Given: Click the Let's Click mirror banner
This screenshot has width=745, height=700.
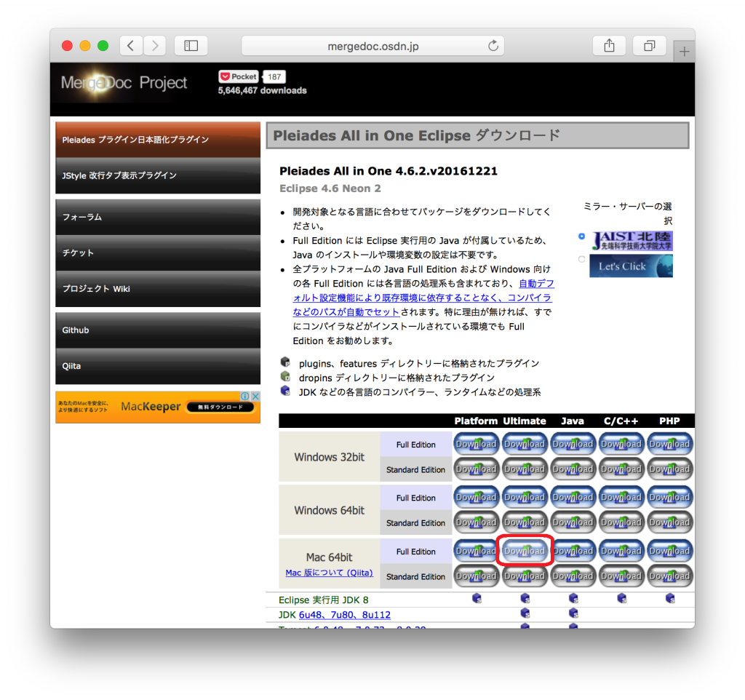Looking at the screenshot, I should pos(632,266).
